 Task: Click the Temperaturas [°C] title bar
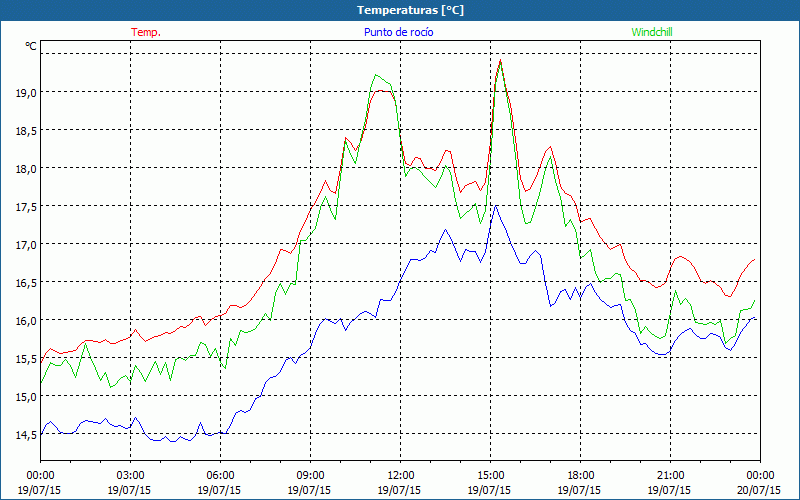click(x=400, y=10)
